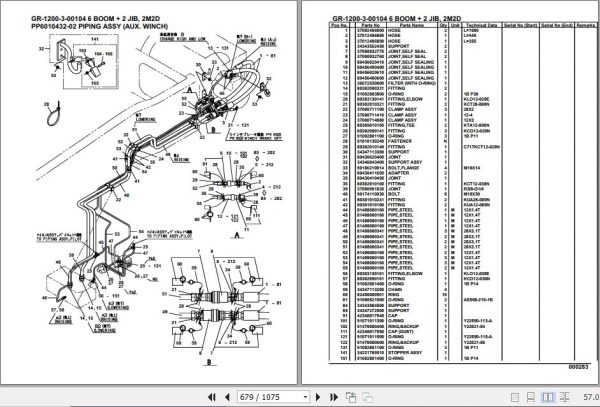The width and height of the screenshot is (600, 407).
Task: Click the zoom percentage value 57.0
Action: click(x=591, y=397)
